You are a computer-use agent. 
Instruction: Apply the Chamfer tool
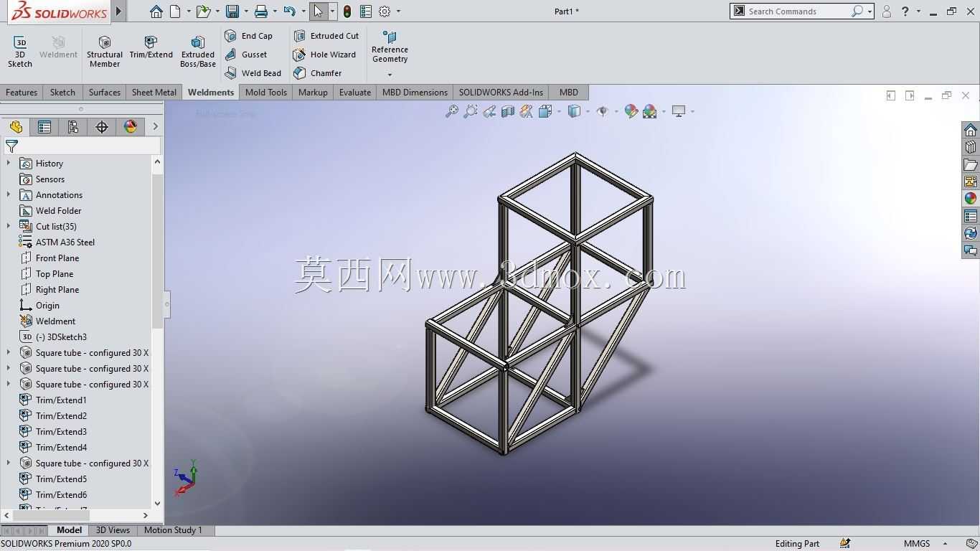[318, 73]
